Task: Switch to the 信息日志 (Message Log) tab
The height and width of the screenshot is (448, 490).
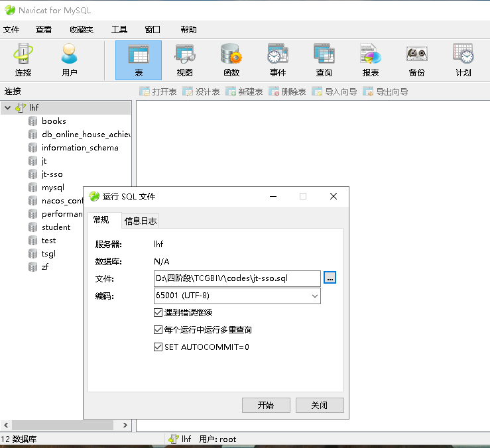Action: pyautogui.click(x=141, y=221)
